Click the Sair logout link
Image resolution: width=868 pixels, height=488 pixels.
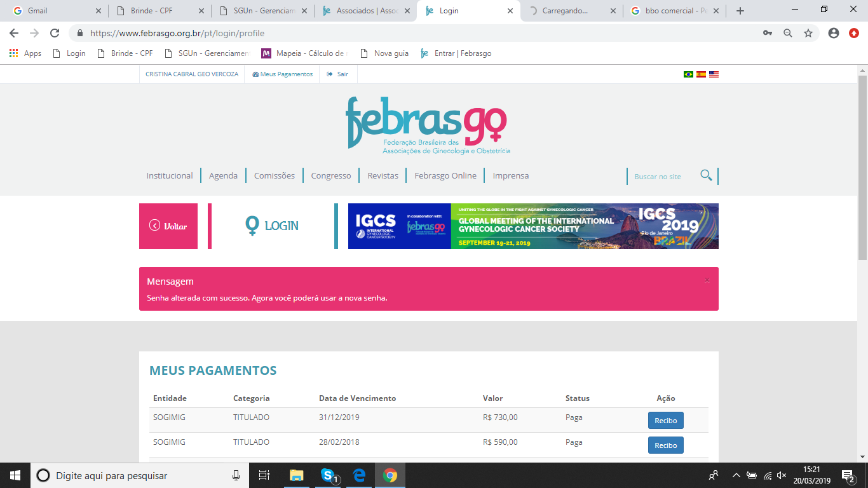[x=338, y=74]
